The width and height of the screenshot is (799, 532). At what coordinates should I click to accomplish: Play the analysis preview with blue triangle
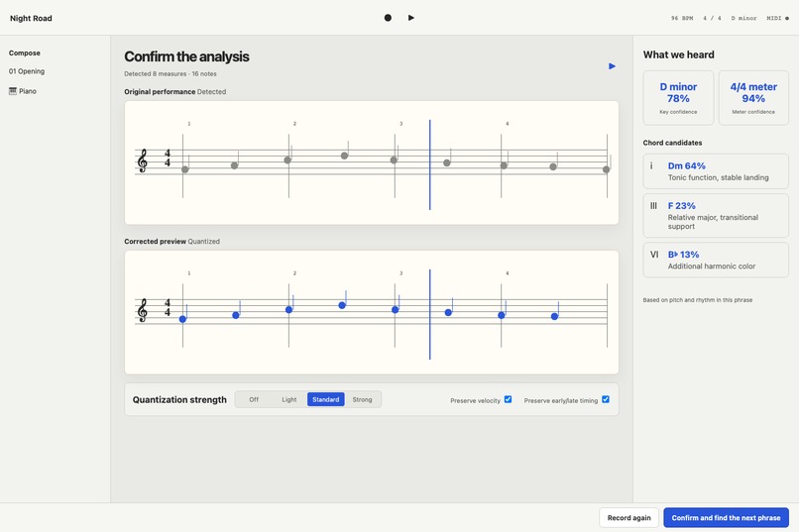[x=612, y=66]
